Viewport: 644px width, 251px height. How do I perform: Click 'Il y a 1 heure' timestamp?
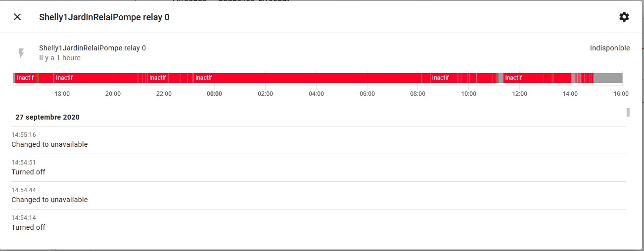[x=60, y=58]
